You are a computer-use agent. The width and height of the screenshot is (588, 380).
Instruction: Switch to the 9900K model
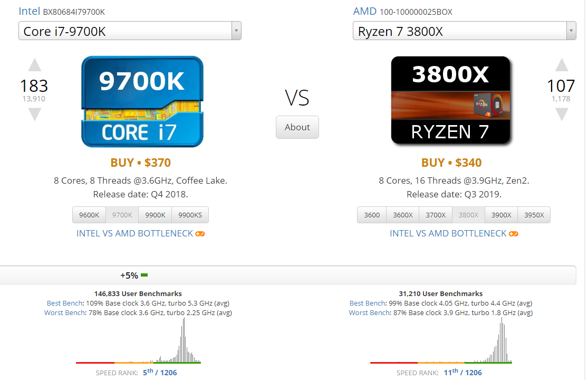tap(155, 215)
